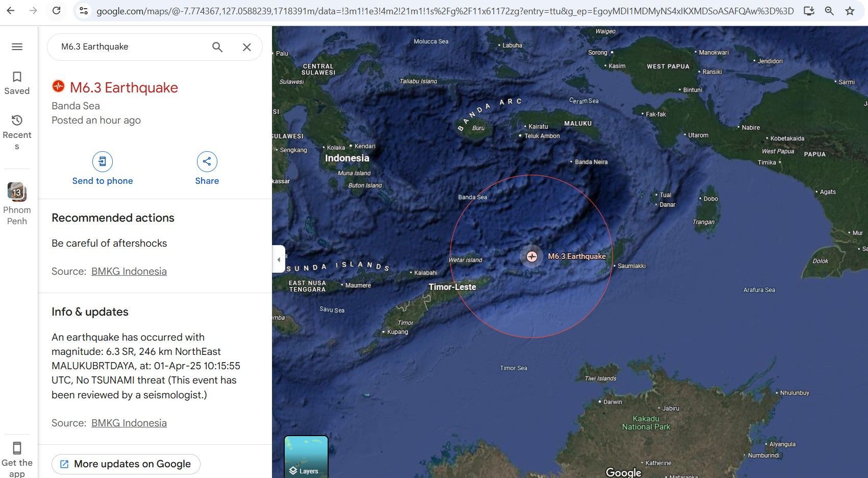868x478 pixels.
Task: Run search with the magnifier icon
Action: 217,47
